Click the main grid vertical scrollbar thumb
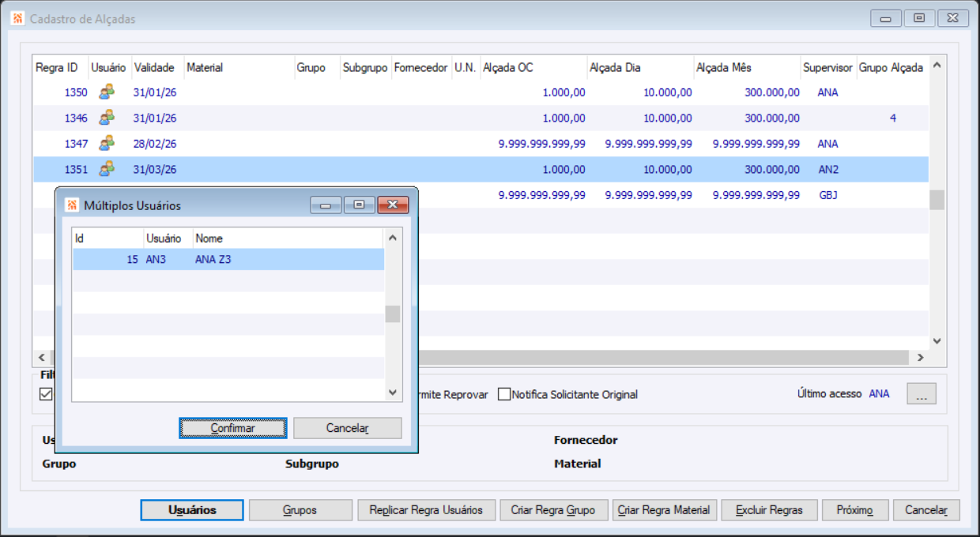Screen dimensions: 980x537 pos(937,200)
